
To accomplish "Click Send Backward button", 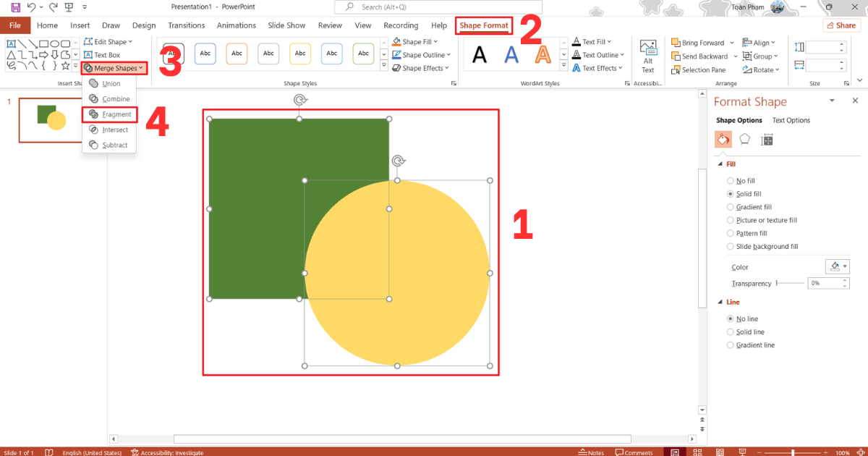I will pos(699,56).
